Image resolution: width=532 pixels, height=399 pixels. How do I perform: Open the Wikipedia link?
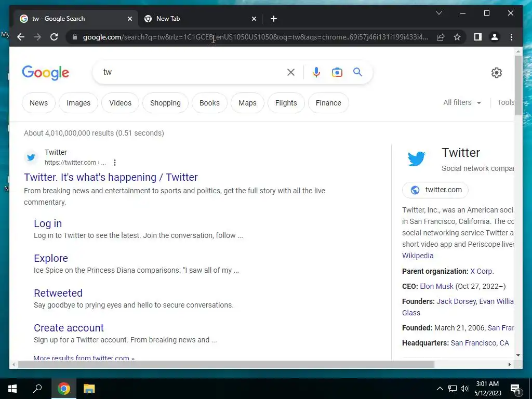(418, 256)
